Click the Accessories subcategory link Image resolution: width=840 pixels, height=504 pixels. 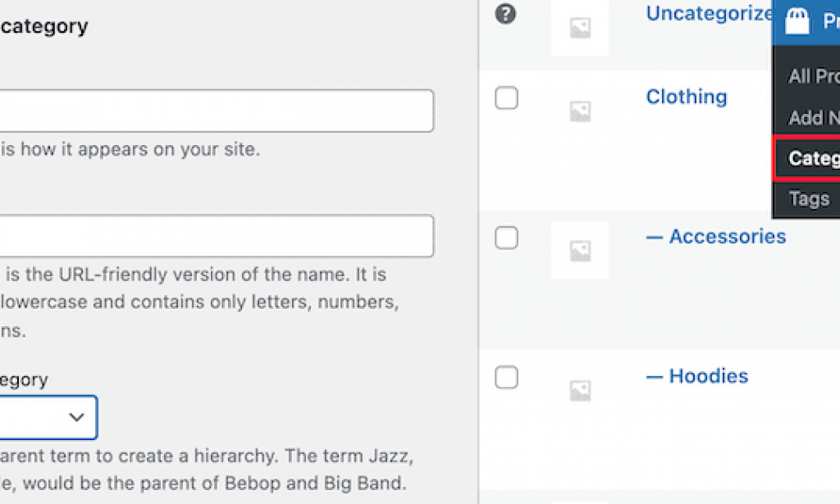(716, 236)
